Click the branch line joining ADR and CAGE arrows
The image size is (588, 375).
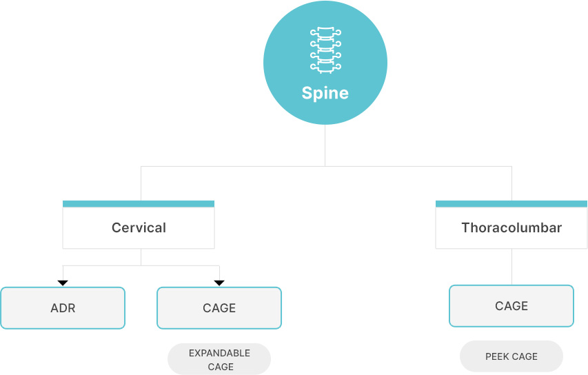pos(141,265)
